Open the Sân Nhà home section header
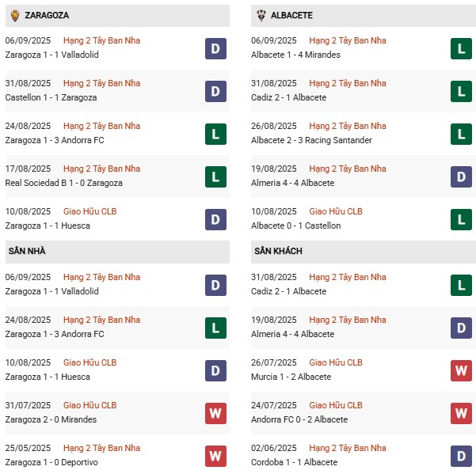Screen dimensions: 476x474 [117, 252]
